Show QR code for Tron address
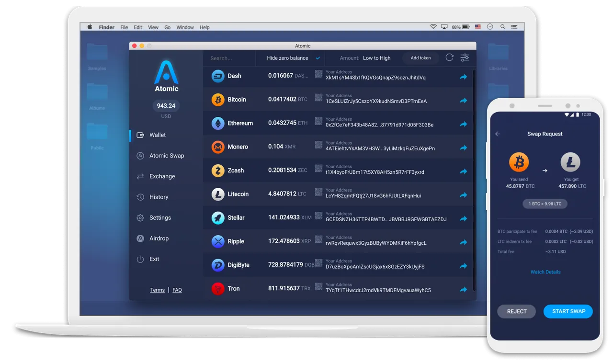The height and width of the screenshot is (364, 613). pos(318,286)
